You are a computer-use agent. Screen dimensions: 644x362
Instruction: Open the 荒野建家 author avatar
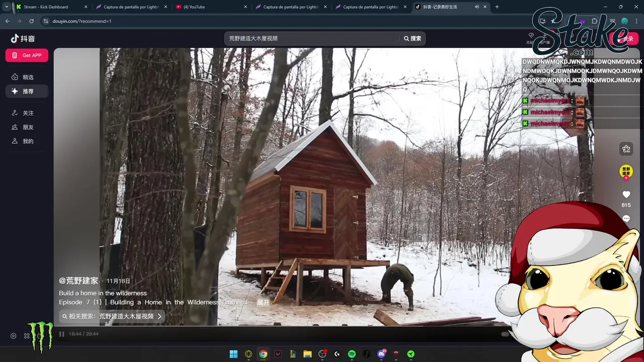click(626, 171)
